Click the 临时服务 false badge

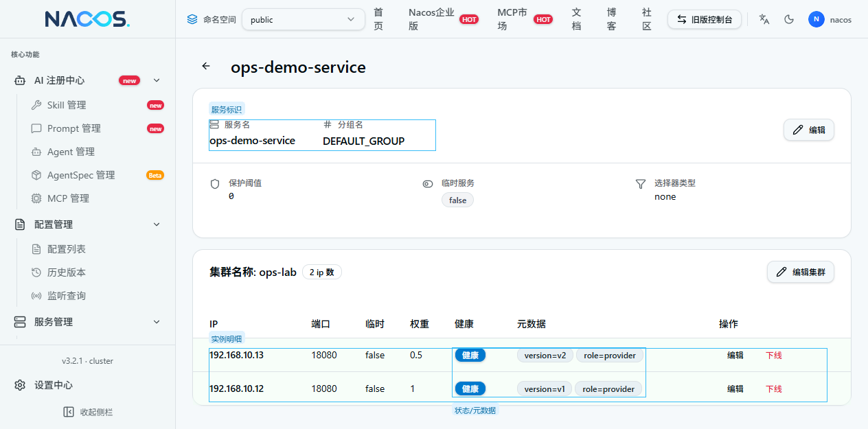coord(457,200)
